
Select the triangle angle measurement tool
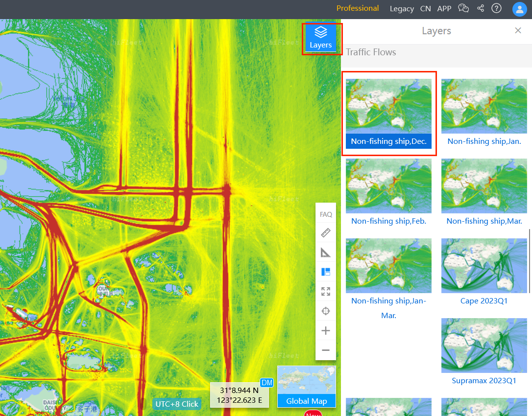(x=326, y=253)
